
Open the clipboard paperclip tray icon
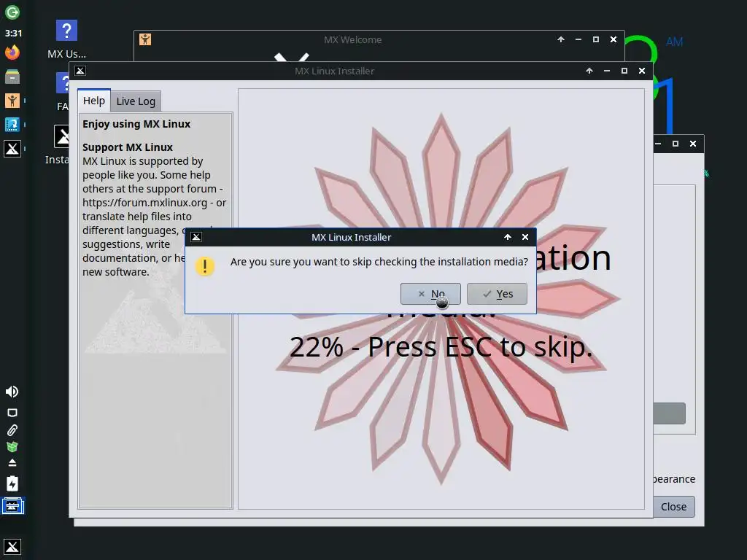pyautogui.click(x=12, y=430)
